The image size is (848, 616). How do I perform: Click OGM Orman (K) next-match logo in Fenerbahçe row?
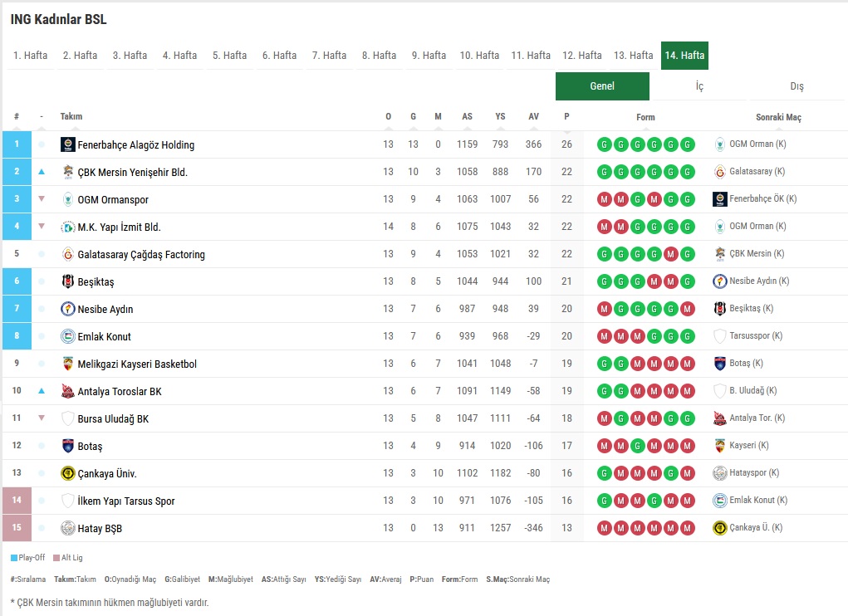720,144
